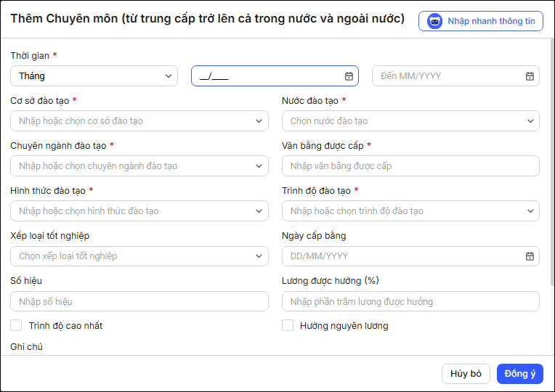This screenshot has width=555, height=392.
Task: Click the Hưởng nguyên lương label
Action: pos(344,325)
